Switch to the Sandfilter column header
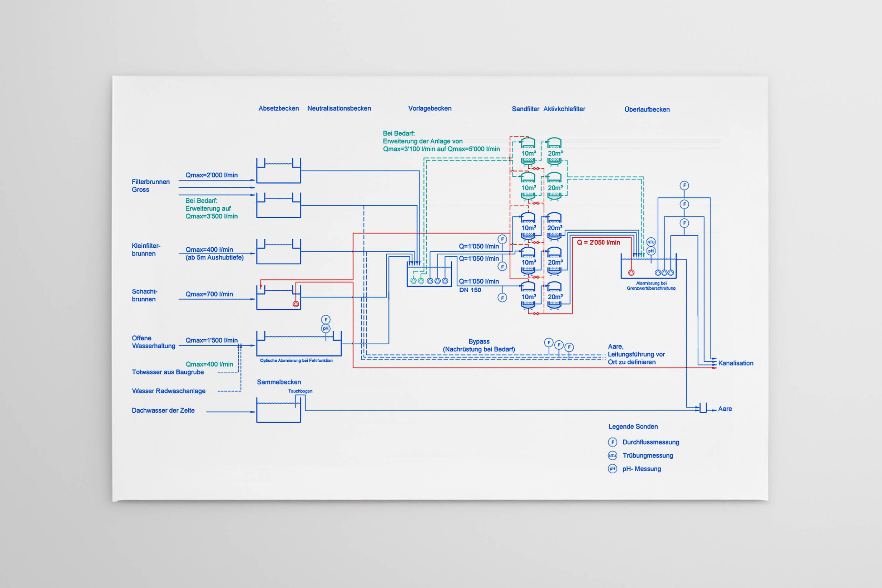 (526, 109)
